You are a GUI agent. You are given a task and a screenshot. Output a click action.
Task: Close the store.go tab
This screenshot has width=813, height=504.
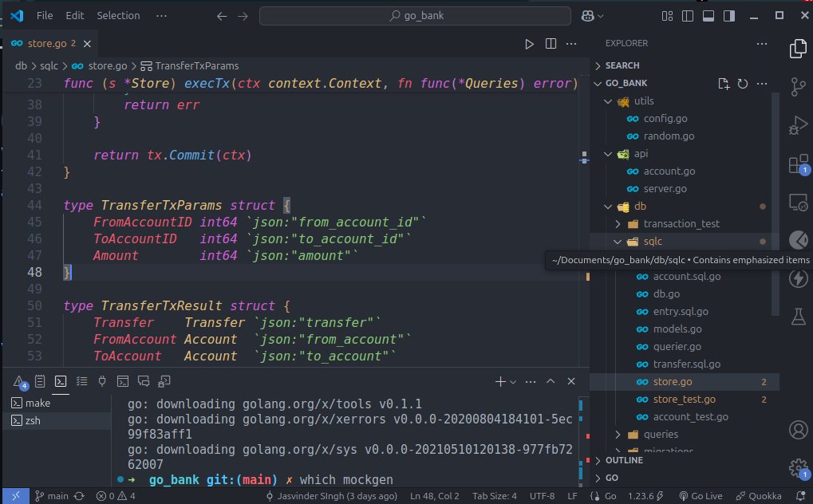point(87,44)
